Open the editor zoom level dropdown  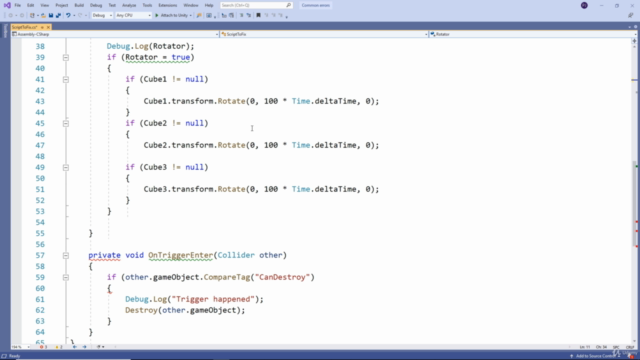(21, 347)
